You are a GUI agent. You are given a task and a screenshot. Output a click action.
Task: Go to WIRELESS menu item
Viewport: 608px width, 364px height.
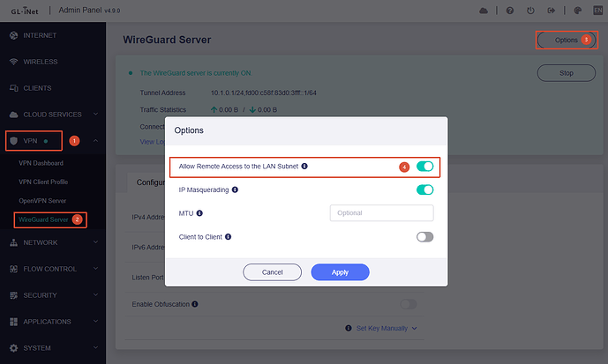pyautogui.click(x=41, y=62)
